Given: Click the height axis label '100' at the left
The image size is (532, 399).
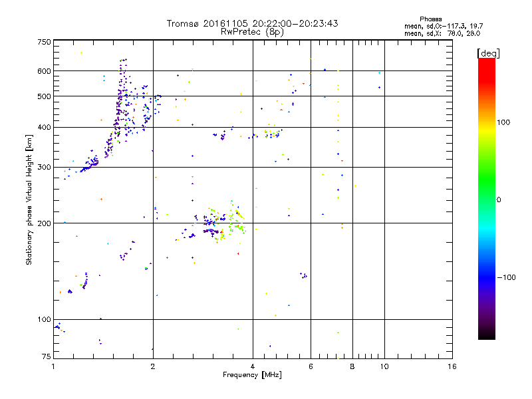Looking at the screenshot, I should point(44,320).
